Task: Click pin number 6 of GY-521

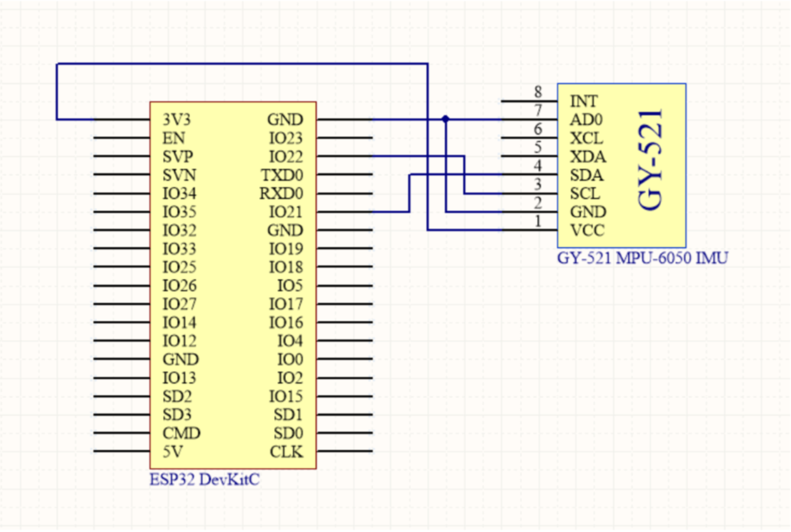Action: coord(538,129)
